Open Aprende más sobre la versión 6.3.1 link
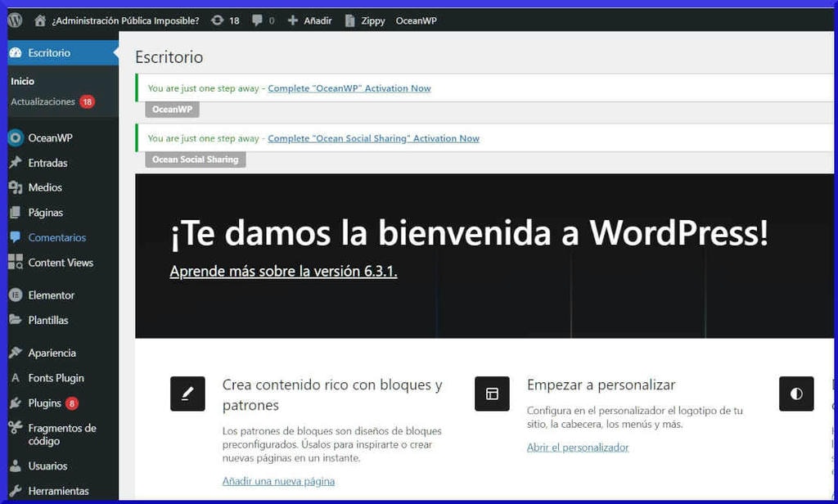This screenshot has height=504, width=838. point(283,272)
